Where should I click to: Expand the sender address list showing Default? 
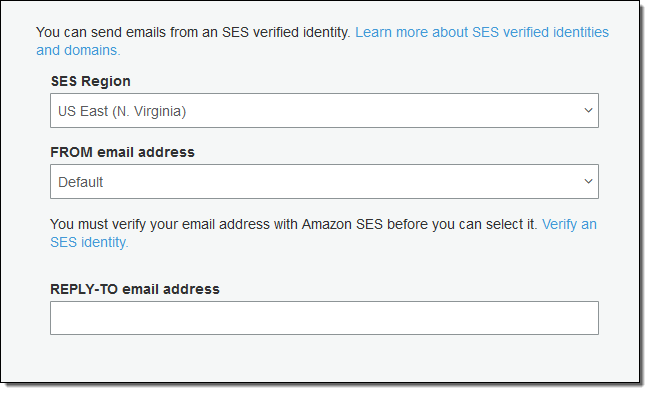click(x=324, y=182)
